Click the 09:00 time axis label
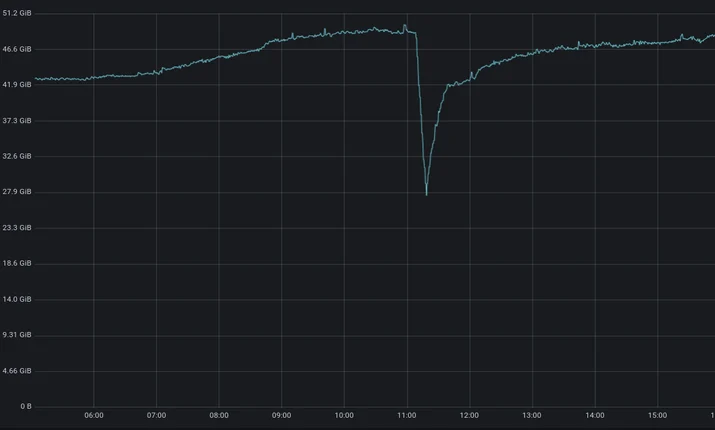The height and width of the screenshot is (430, 715). click(x=281, y=415)
